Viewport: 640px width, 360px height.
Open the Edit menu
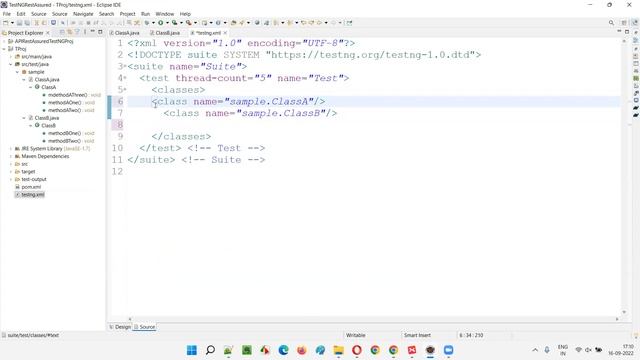click(21, 14)
